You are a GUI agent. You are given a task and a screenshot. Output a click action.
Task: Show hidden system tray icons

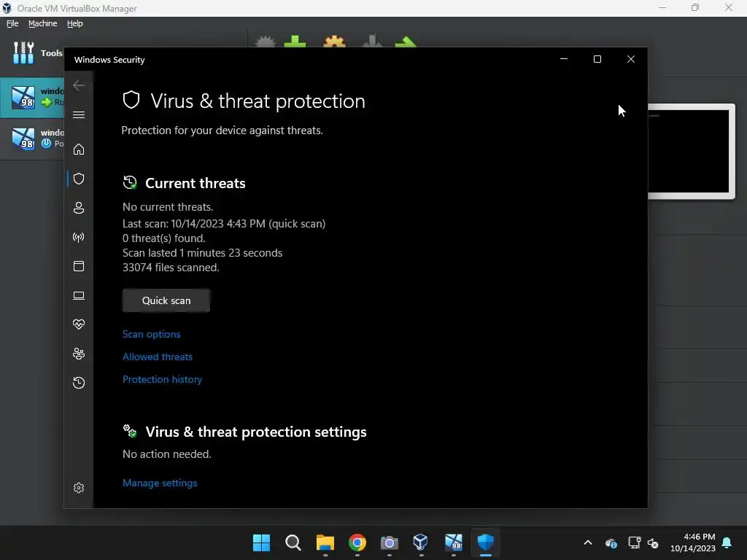point(588,542)
